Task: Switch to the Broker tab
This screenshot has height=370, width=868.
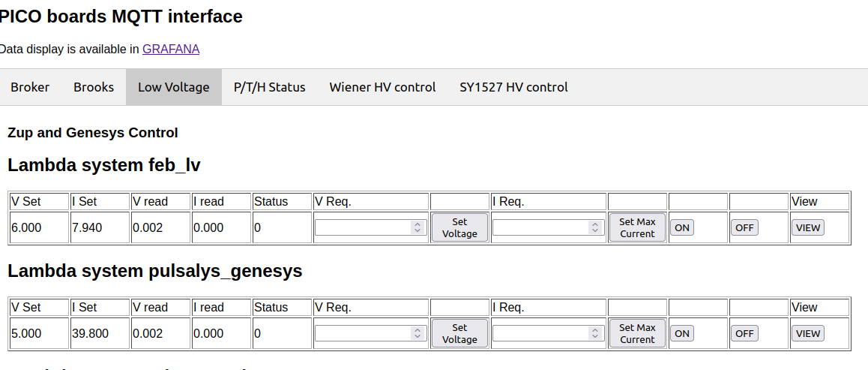Action: point(30,87)
